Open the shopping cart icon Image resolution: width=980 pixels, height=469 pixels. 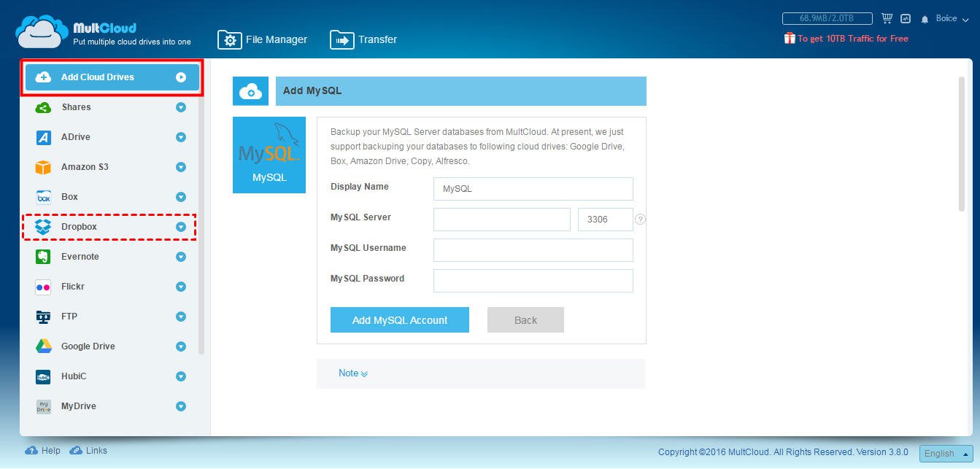(x=887, y=19)
